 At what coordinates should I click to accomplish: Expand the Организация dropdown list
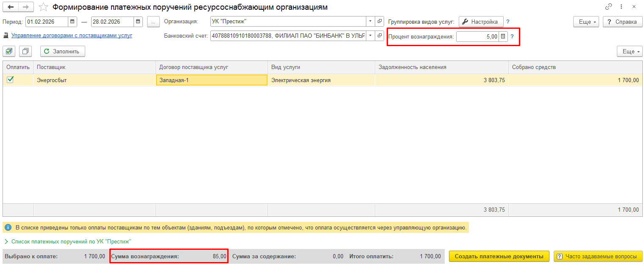(x=370, y=22)
